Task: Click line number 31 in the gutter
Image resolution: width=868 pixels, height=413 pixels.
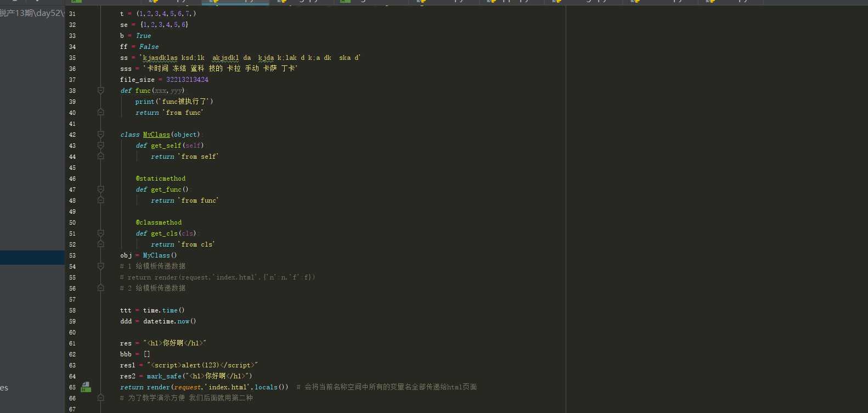Action: click(x=72, y=14)
